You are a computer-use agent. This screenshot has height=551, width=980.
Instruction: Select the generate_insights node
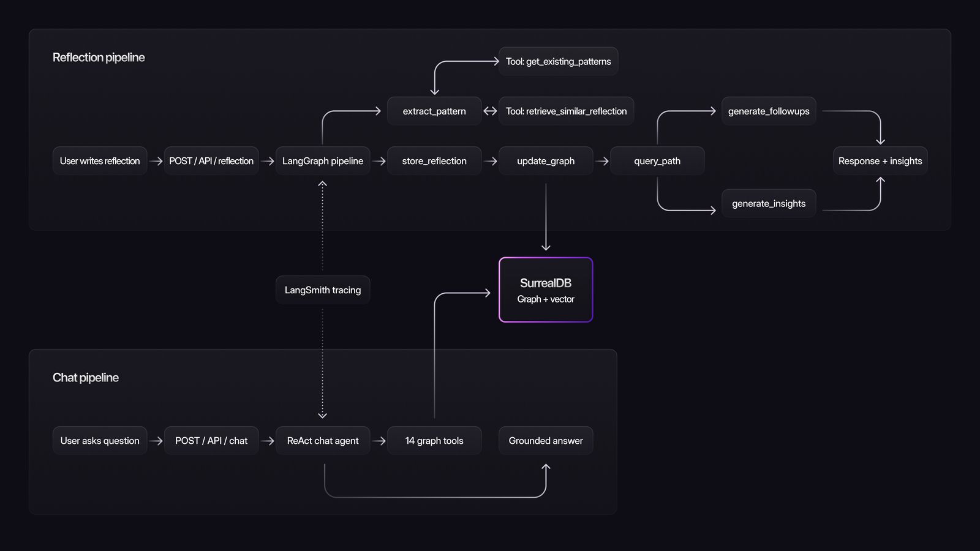click(769, 203)
